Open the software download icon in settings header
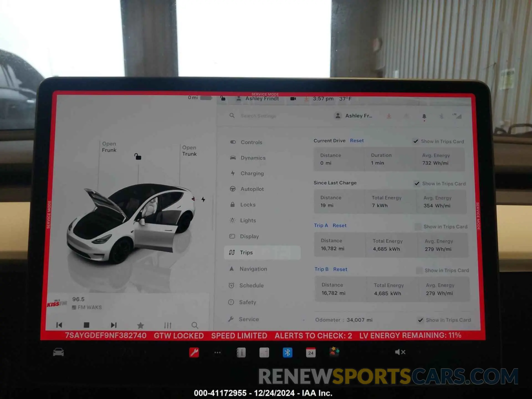This screenshot has width=532, height=399. (389, 116)
